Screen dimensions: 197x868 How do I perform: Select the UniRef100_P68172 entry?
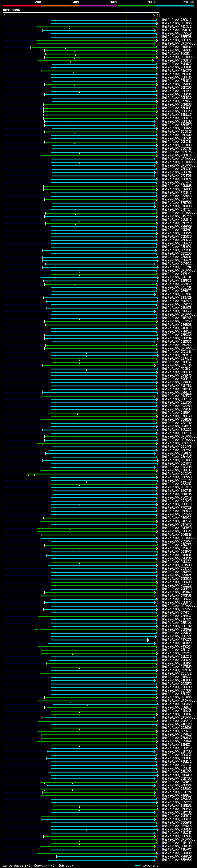pos(176,399)
